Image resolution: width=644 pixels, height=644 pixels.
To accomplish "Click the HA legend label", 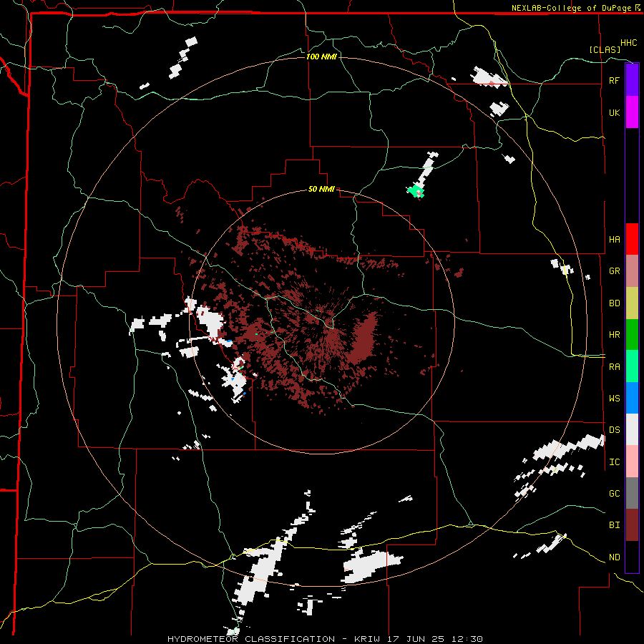I will pyautogui.click(x=614, y=239).
